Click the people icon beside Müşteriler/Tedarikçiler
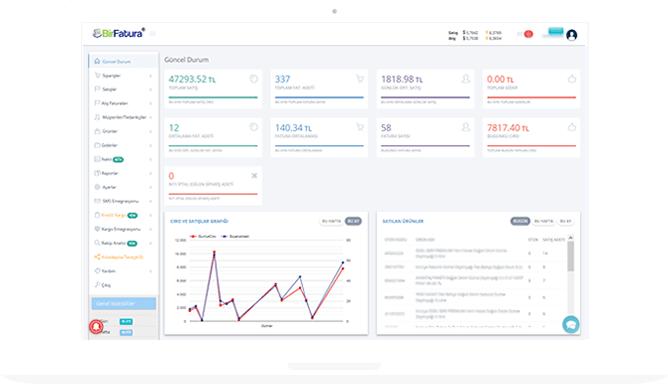This screenshot has height=384, width=668. [97, 117]
